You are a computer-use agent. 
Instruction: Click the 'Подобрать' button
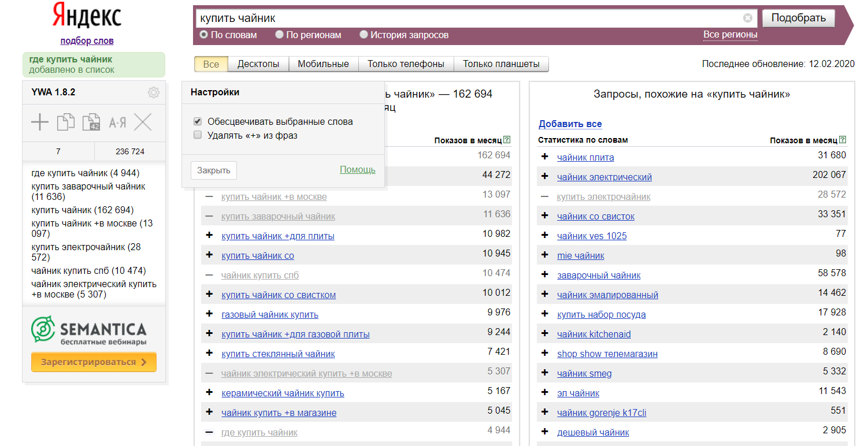click(x=799, y=18)
